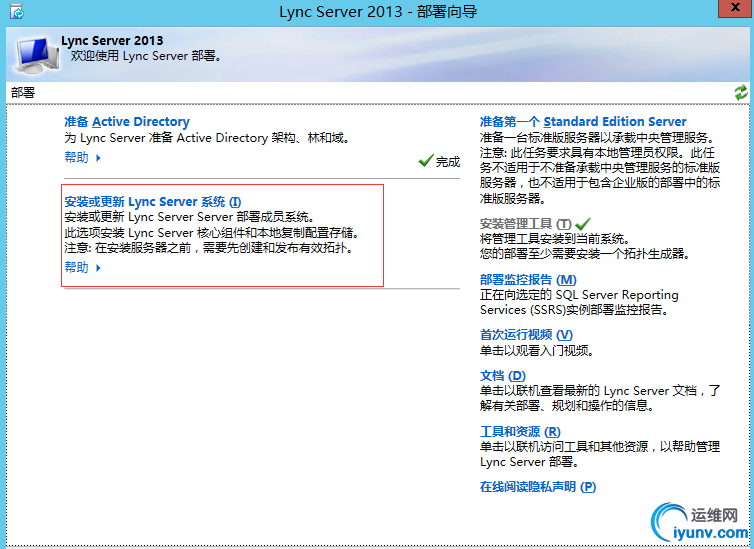This screenshot has height=549, width=754.
Task: Expand the arrow beside 帮助 under 准备 Active Directory
Action: pos(99,158)
